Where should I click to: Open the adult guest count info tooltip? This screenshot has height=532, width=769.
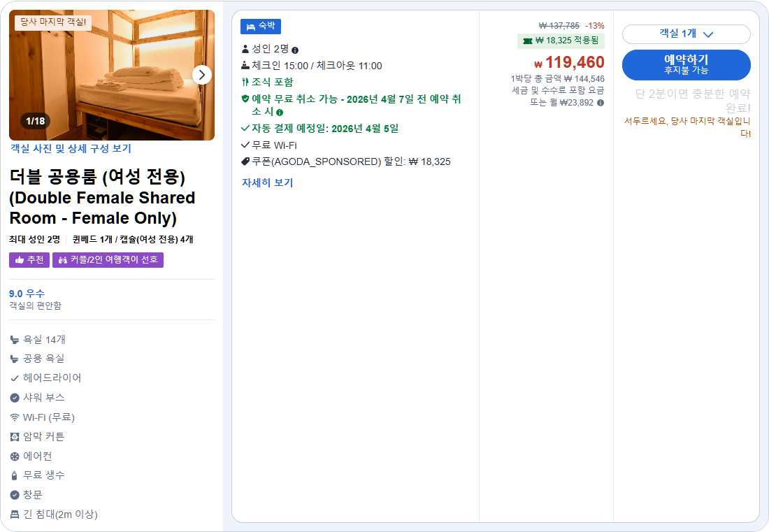click(296, 49)
